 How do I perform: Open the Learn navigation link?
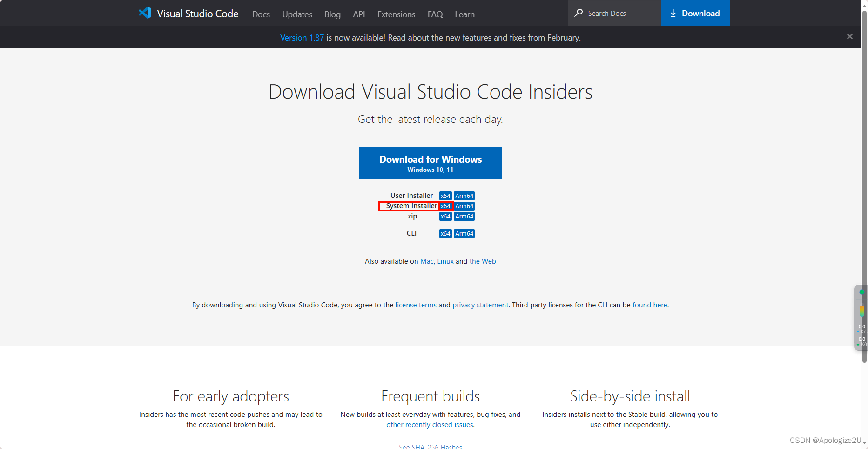pyautogui.click(x=464, y=14)
